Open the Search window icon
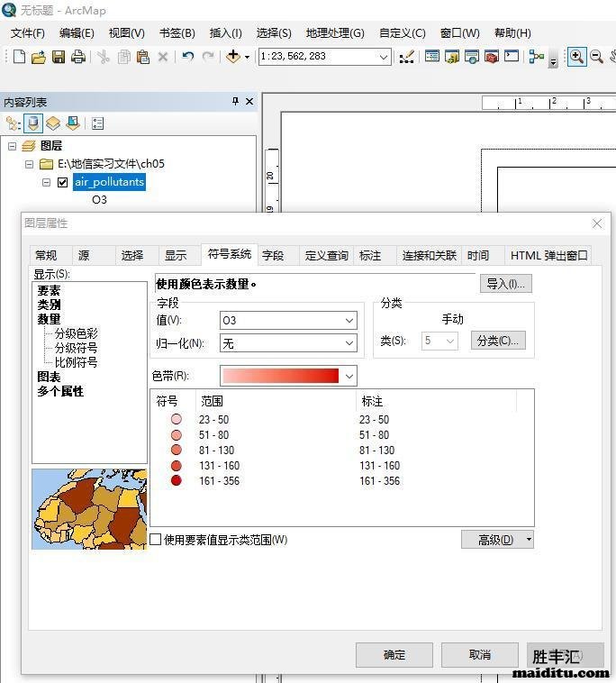This screenshot has height=683, width=616. click(x=472, y=57)
